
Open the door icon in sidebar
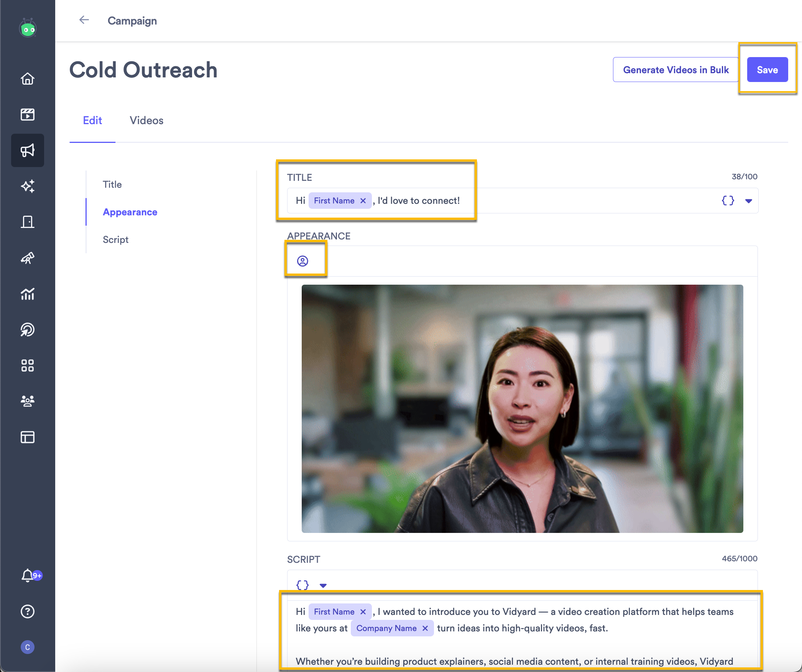[x=28, y=222]
